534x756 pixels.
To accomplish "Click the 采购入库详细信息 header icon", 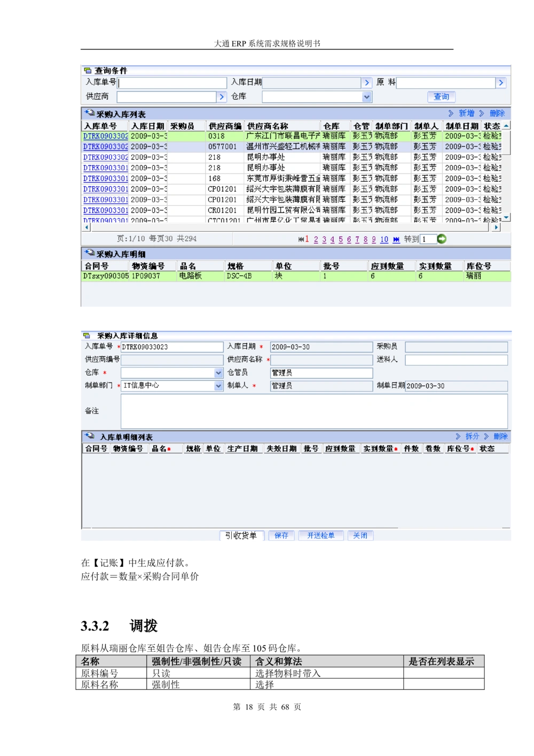I will click(x=87, y=335).
